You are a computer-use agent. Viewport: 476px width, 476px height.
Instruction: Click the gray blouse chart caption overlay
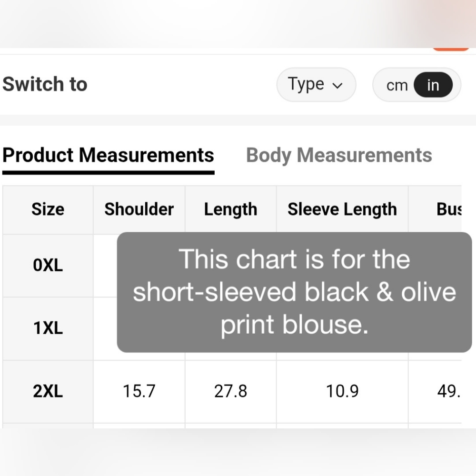[x=294, y=292]
